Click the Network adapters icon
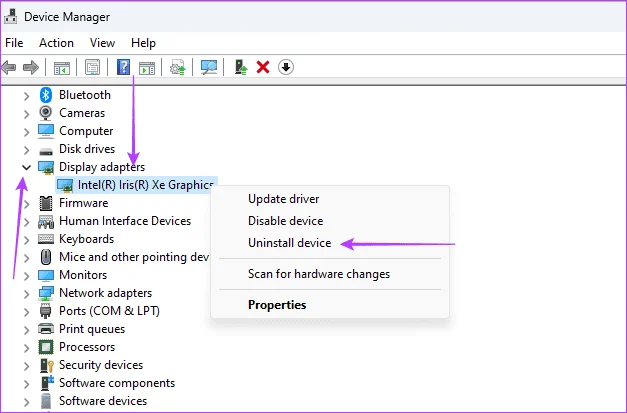Screen dimensions: 627x413 pos(46,293)
